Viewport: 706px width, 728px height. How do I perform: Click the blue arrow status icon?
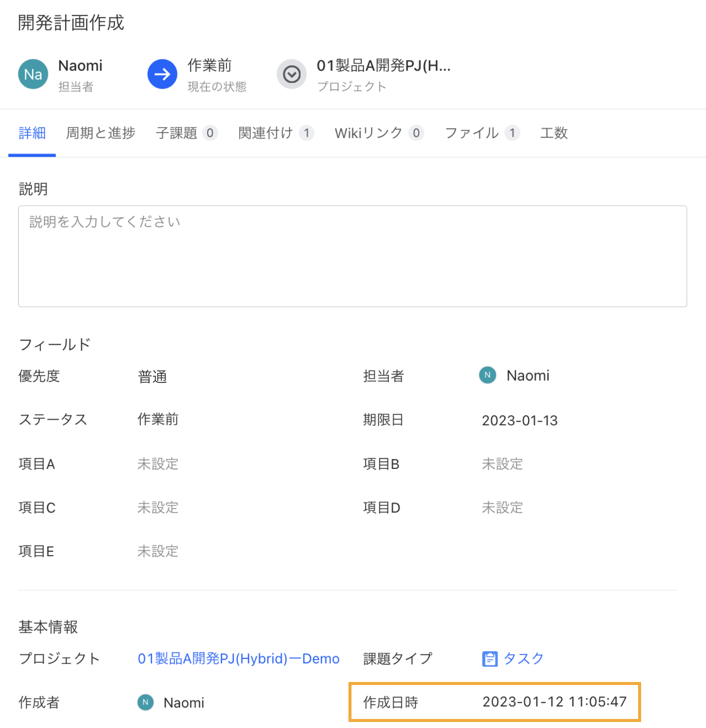point(162,74)
